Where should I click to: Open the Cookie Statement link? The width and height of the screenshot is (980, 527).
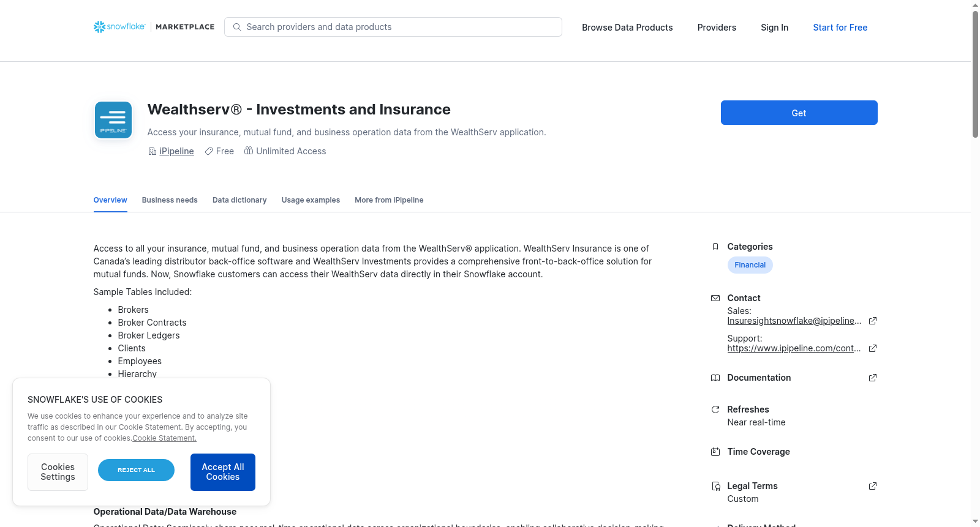[165, 438]
